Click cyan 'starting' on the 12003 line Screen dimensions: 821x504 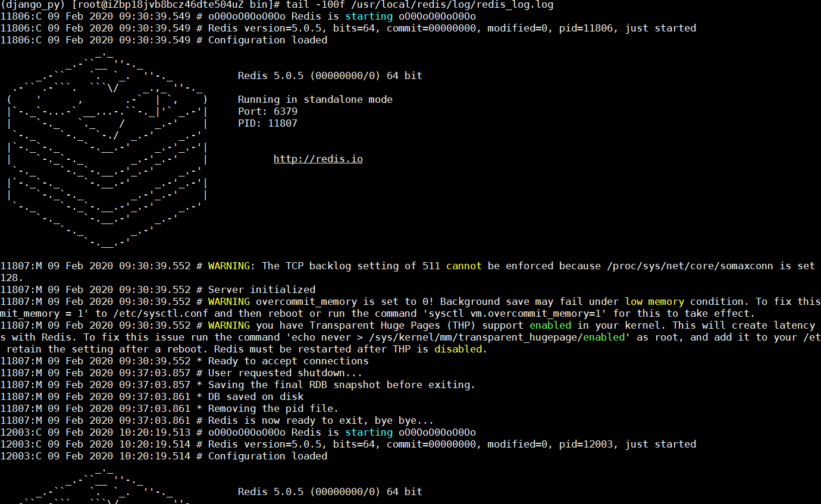click(x=369, y=432)
